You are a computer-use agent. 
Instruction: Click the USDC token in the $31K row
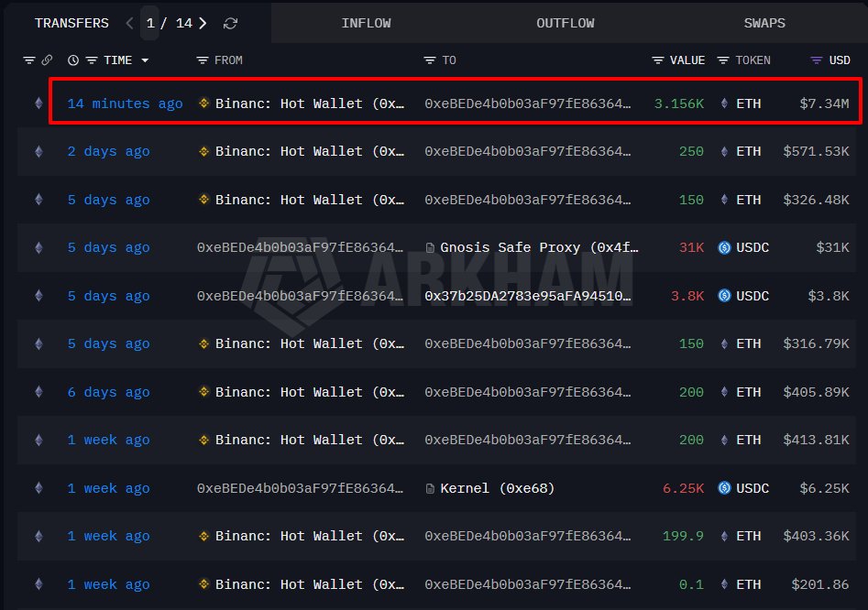pyautogui.click(x=753, y=248)
